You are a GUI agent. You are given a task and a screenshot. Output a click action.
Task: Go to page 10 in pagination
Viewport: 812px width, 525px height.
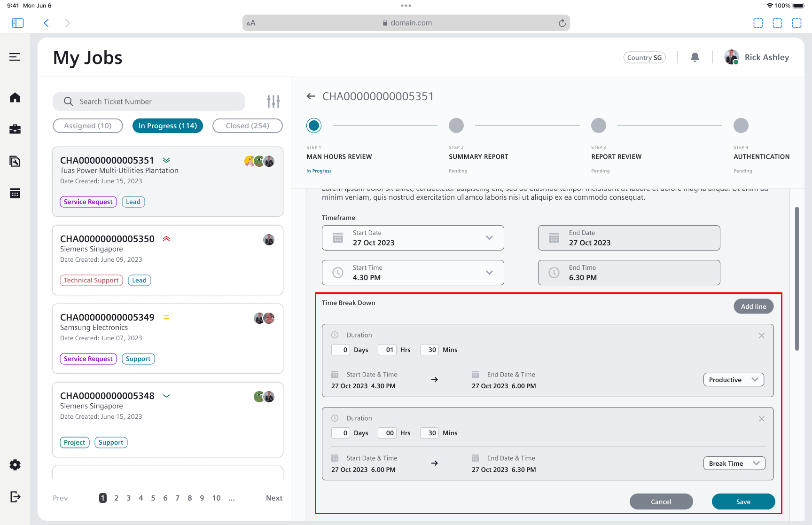(x=216, y=498)
